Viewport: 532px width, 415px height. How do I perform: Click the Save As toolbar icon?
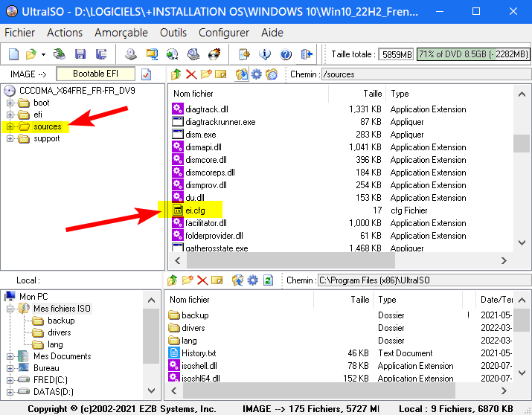coord(100,54)
